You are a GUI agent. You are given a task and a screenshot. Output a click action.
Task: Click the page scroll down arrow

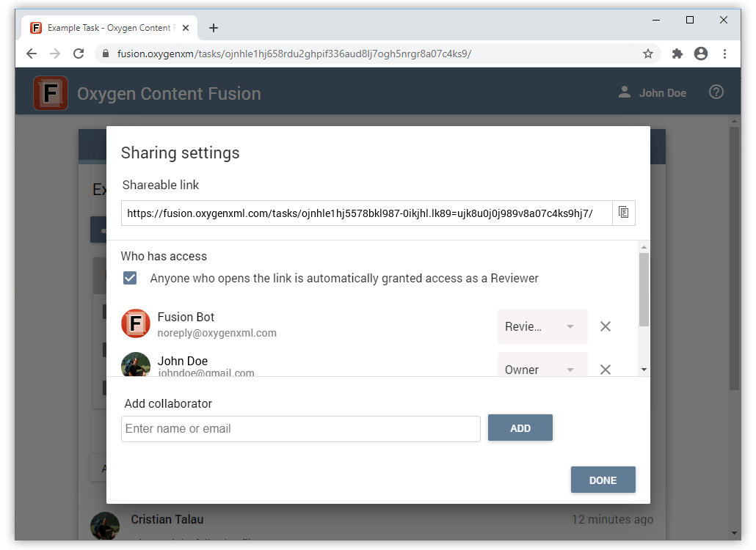tap(734, 532)
